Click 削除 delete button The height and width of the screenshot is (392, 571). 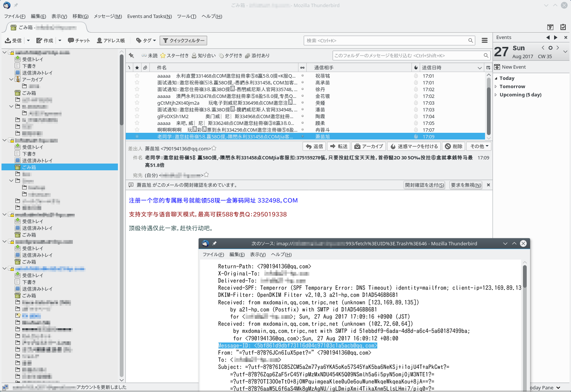(x=453, y=146)
